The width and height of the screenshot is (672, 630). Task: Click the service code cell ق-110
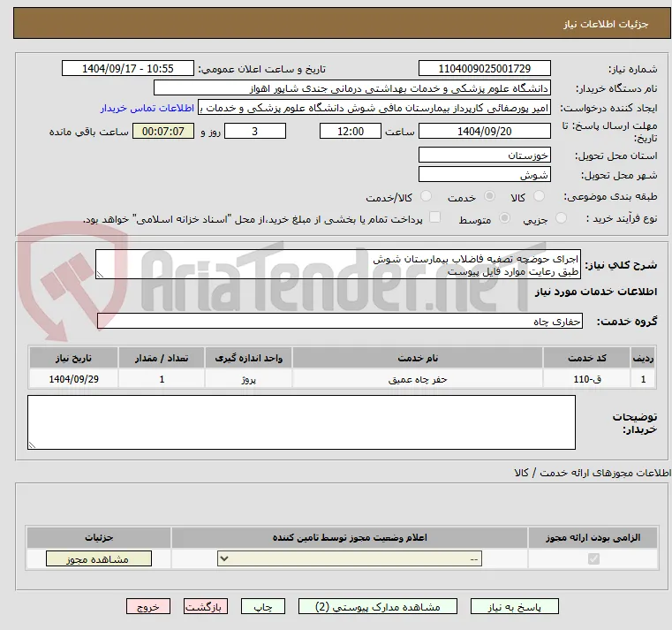point(586,379)
